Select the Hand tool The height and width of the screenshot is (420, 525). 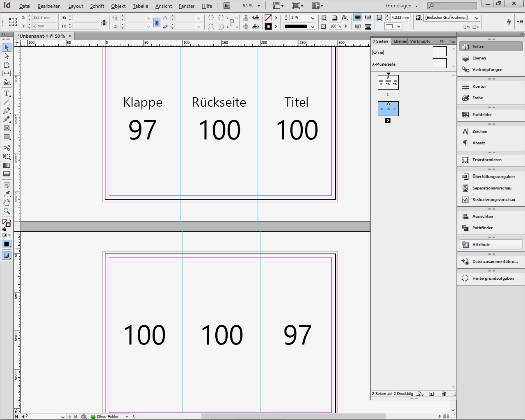[x=7, y=203]
